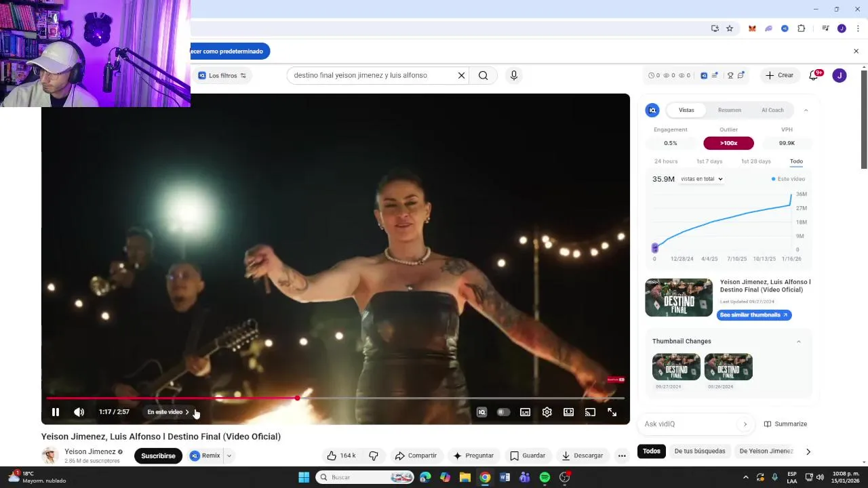The height and width of the screenshot is (488, 868).
Task: Open the vidIQ trophy icon
Action: point(730,75)
